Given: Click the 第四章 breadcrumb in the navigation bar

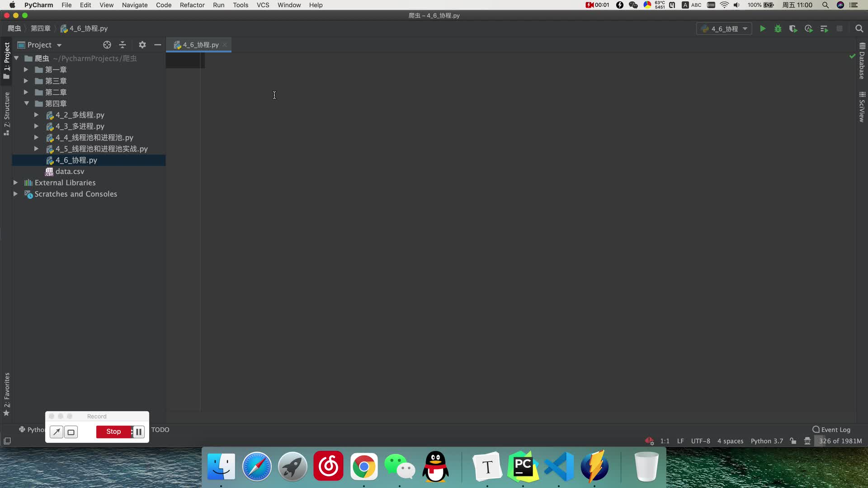Looking at the screenshot, I should (41, 28).
